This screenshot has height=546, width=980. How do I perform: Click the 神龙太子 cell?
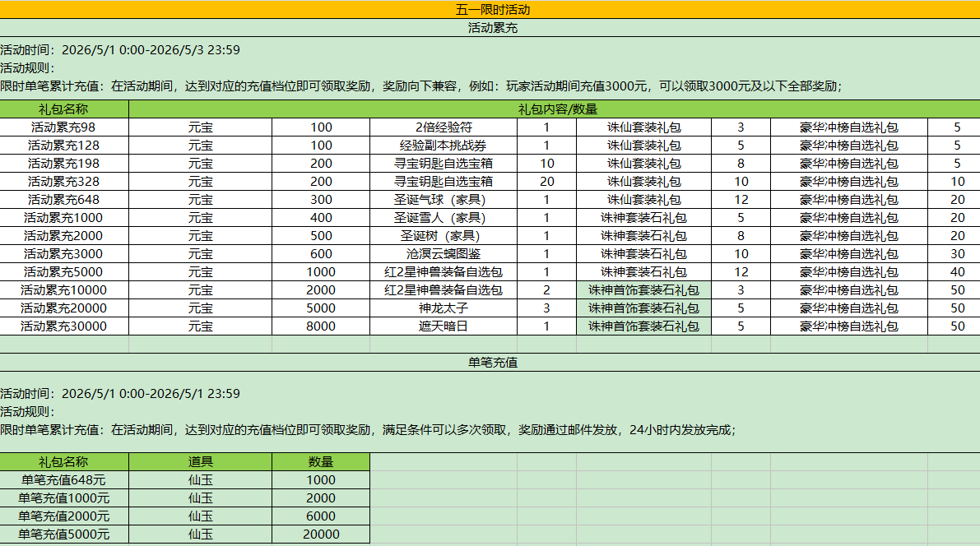click(444, 308)
